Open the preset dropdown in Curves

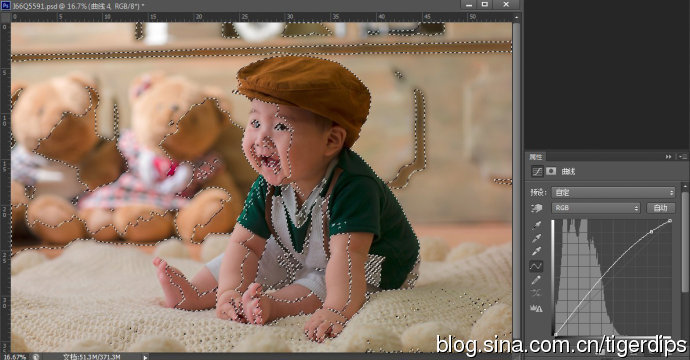pyautogui.click(x=613, y=192)
